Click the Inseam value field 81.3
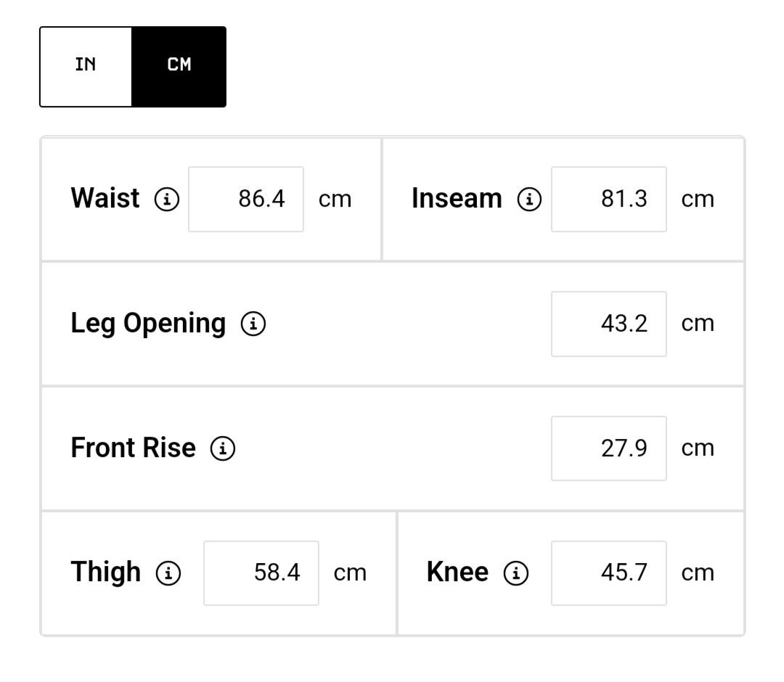 click(609, 199)
